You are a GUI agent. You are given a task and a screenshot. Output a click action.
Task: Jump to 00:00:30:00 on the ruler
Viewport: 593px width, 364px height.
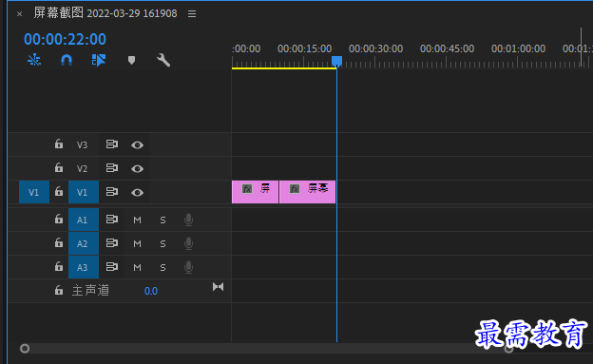375,48
